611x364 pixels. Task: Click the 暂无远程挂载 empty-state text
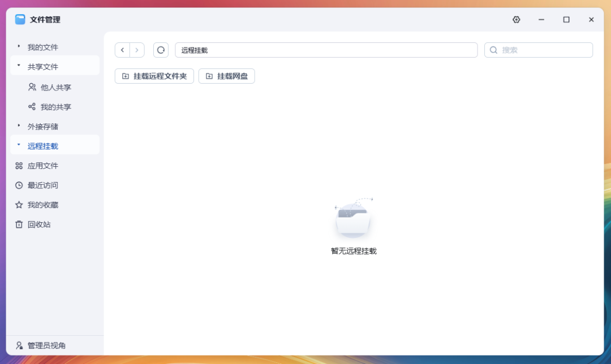point(354,251)
